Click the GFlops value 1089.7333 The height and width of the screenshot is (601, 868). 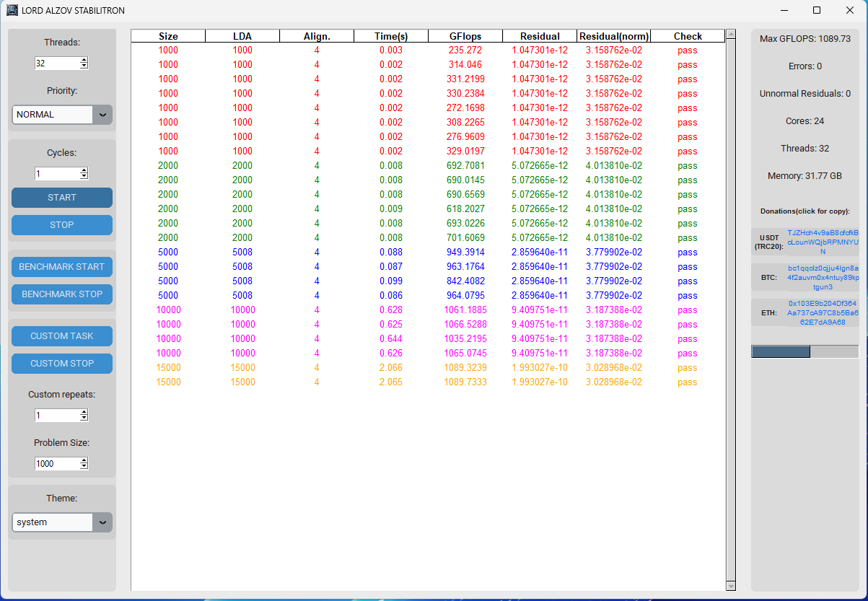coord(465,382)
